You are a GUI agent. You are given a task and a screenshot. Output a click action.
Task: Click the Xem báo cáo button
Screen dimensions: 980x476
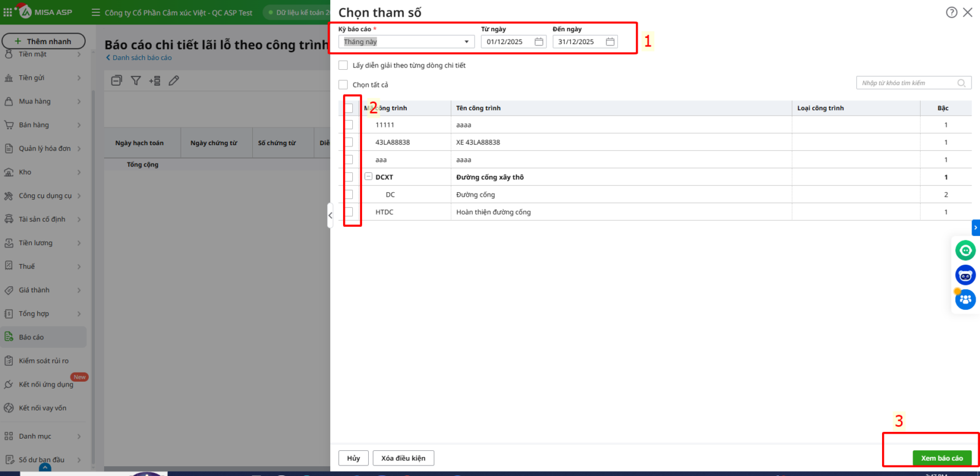click(x=941, y=458)
